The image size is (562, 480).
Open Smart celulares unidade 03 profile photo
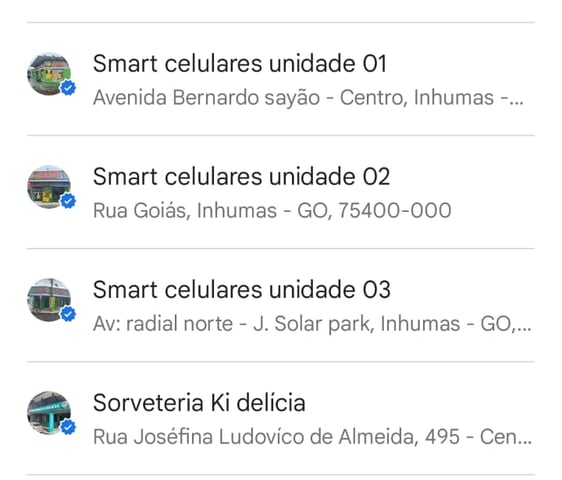coord(49,300)
